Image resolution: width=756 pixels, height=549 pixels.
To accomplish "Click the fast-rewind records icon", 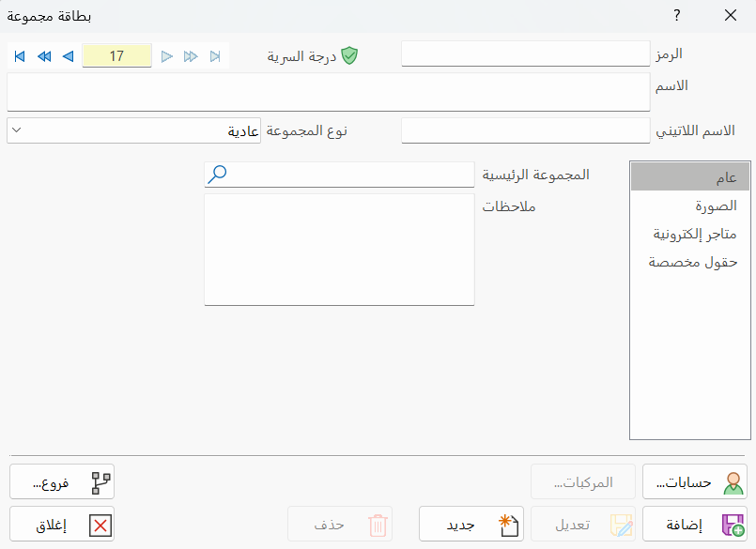I will pos(43,56).
